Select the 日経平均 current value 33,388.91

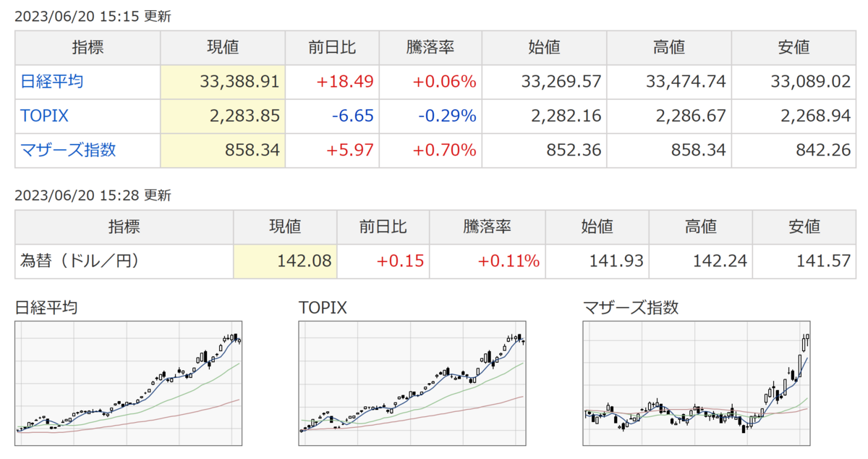(239, 82)
